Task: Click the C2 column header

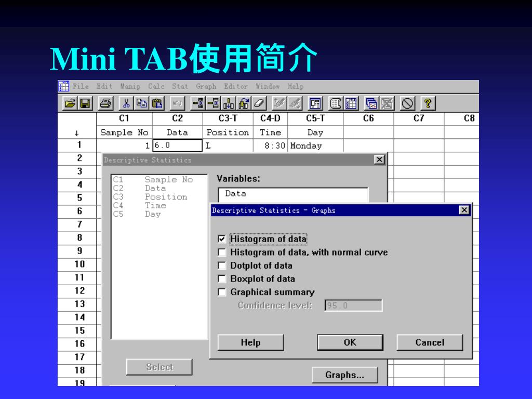Action: pos(178,118)
